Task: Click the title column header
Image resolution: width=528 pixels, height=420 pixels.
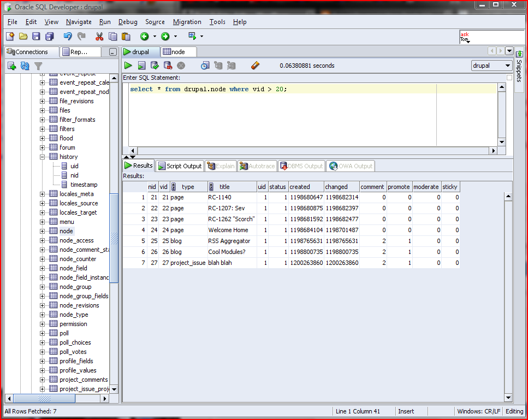Action: pyautogui.click(x=232, y=187)
